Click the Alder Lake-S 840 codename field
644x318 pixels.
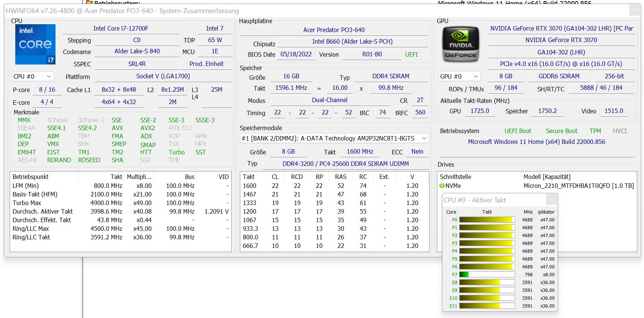(137, 51)
